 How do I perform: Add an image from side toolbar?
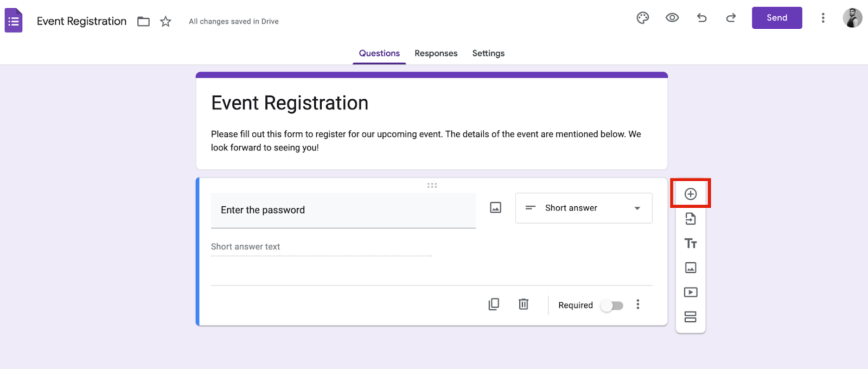[691, 268]
